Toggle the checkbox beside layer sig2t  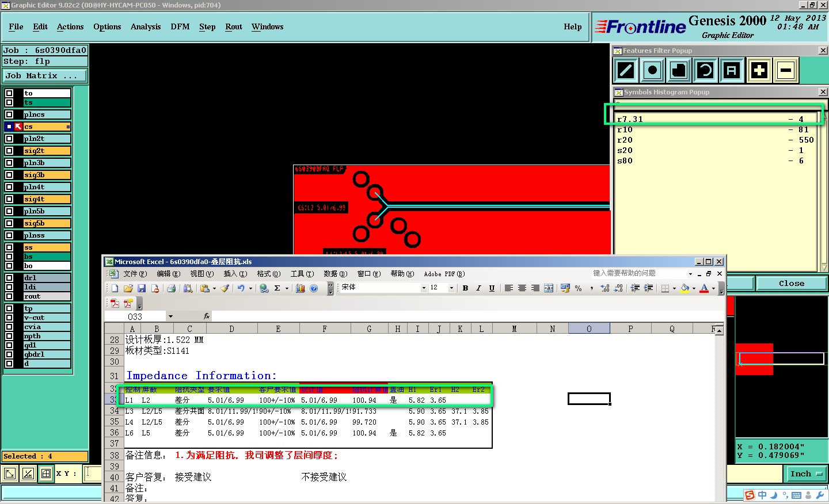(x=9, y=151)
